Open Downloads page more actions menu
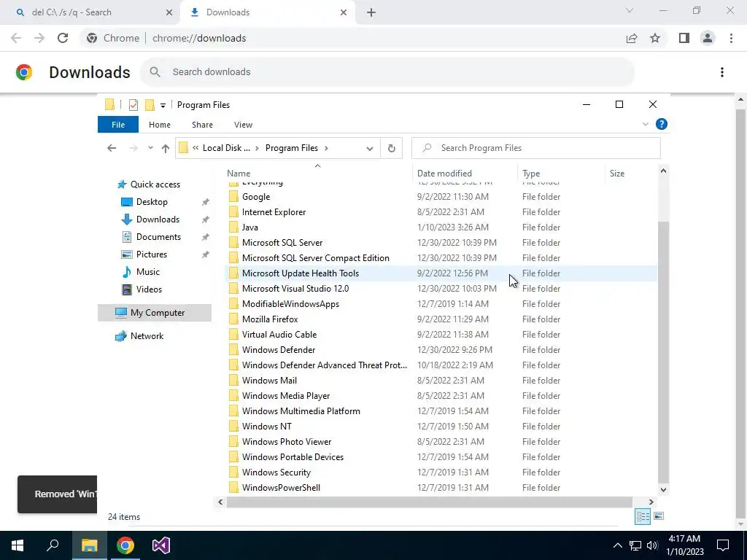 pyautogui.click(x=722, y=72)
